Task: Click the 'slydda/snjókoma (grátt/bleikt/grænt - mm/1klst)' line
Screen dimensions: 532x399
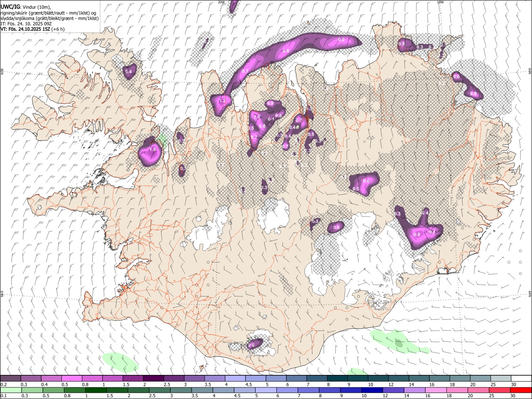Action: (49, 18)
